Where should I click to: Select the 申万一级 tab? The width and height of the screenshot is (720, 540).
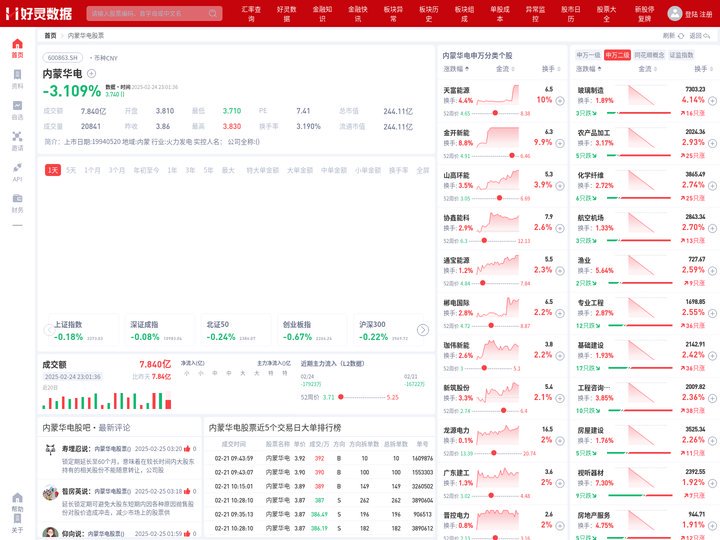(588, 55)
